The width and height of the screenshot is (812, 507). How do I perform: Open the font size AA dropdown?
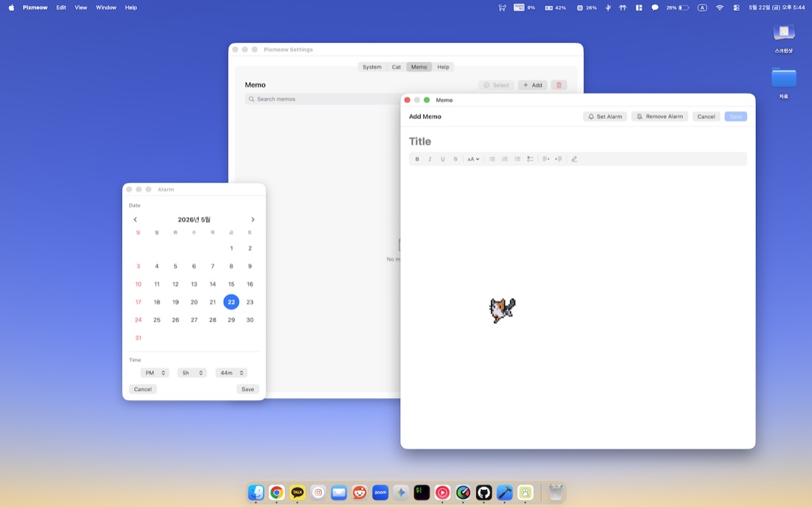tap(473, 159)
